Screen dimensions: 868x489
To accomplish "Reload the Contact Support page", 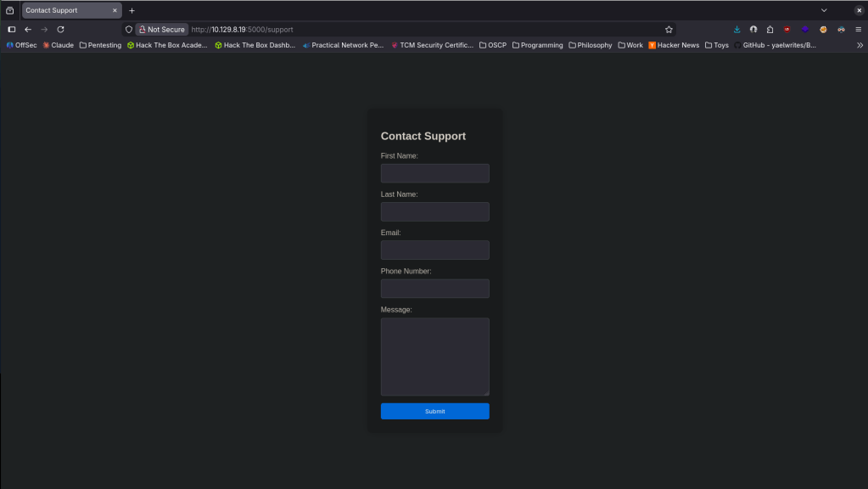I will pyautogui.click(x=60, y=29).
